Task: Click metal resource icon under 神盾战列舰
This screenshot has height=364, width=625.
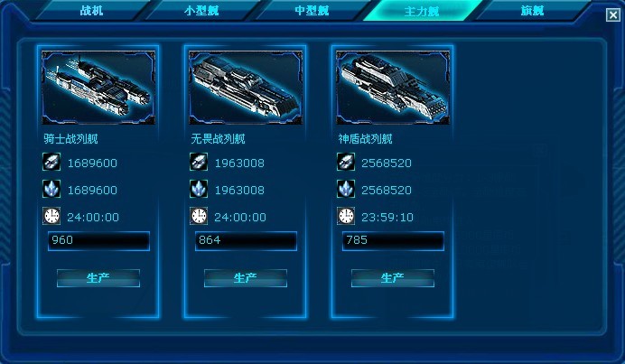Action: pos(346,162)
